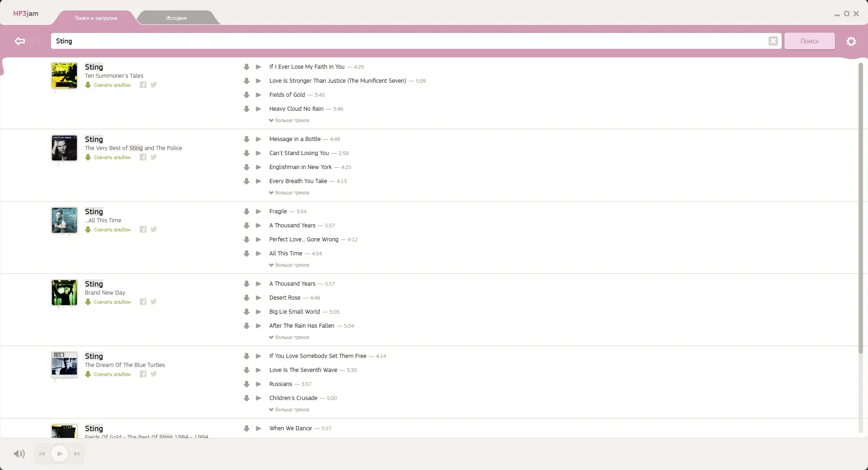Download the track Desert Rose
Viewport: 868px width, 470px height.
(246, 298)
